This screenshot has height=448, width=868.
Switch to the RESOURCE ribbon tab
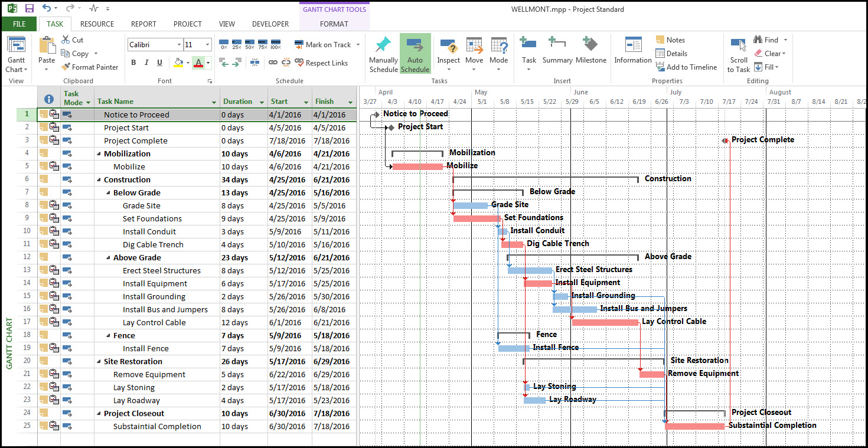coord(97,24)
